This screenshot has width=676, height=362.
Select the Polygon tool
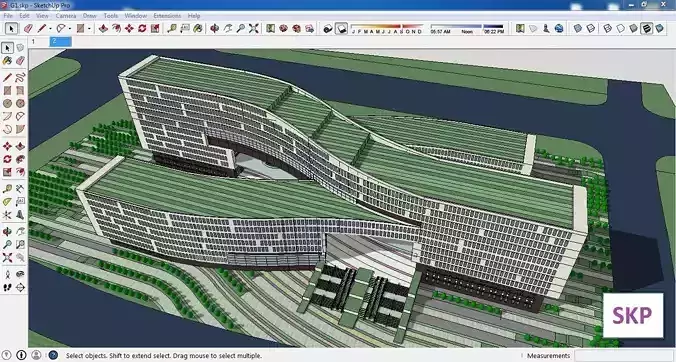[x=20, y=103]
